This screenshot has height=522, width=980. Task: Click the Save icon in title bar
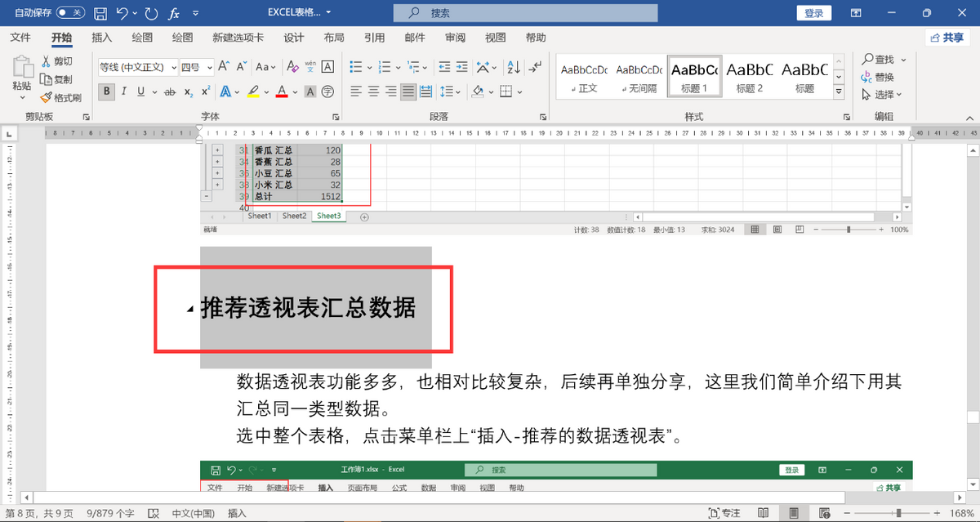click(100, 13)
